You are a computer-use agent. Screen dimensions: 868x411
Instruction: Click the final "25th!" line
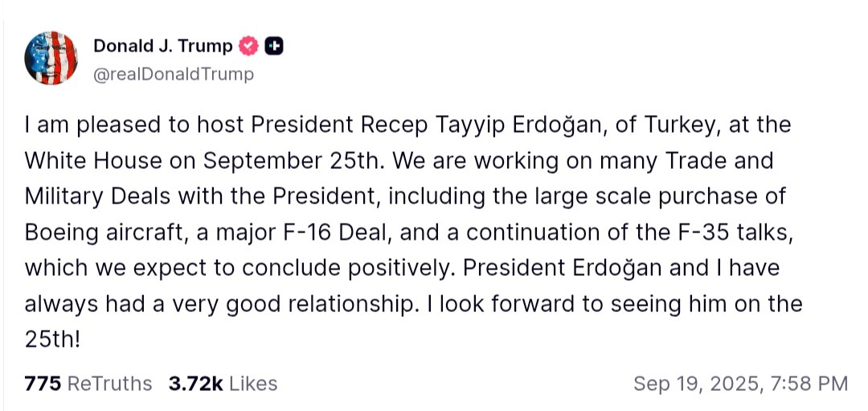point(53,339)
